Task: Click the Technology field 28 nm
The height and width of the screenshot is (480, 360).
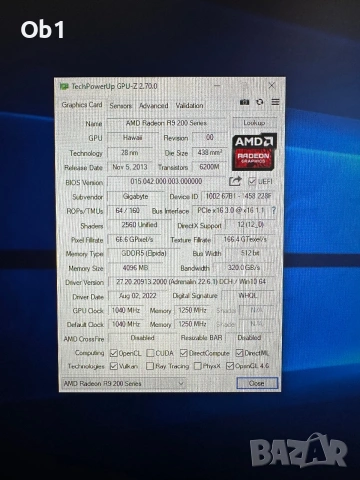Action: (130, 153)
